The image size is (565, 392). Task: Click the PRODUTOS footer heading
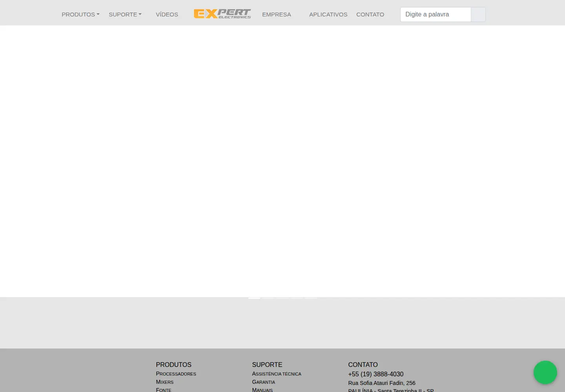coord(173,365)
